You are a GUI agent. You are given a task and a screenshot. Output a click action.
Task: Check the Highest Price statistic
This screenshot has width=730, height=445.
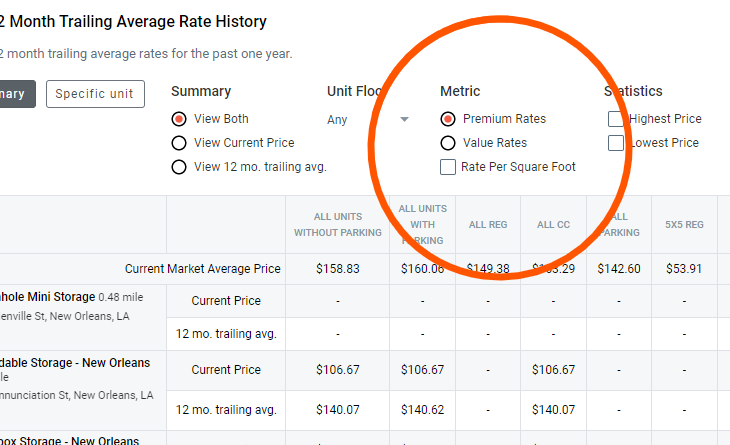tap(616, 119)
